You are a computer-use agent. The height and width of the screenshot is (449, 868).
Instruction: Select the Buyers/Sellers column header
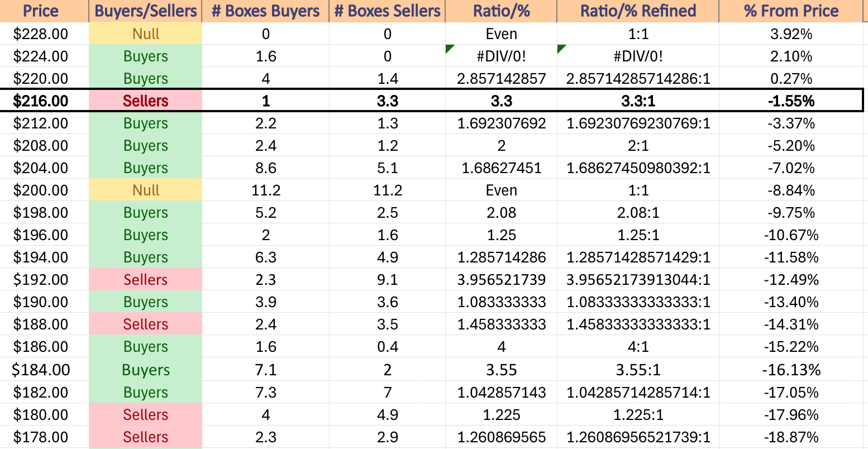click(x=145, y=11)
